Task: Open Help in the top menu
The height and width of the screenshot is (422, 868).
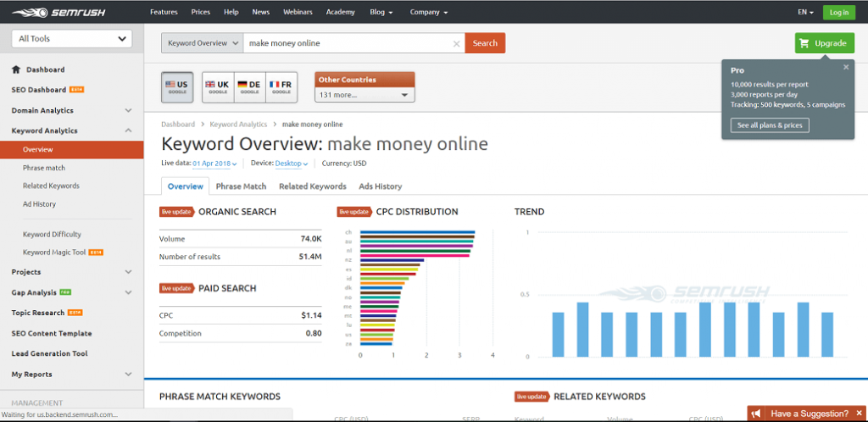Action: (x=231, y=12)
